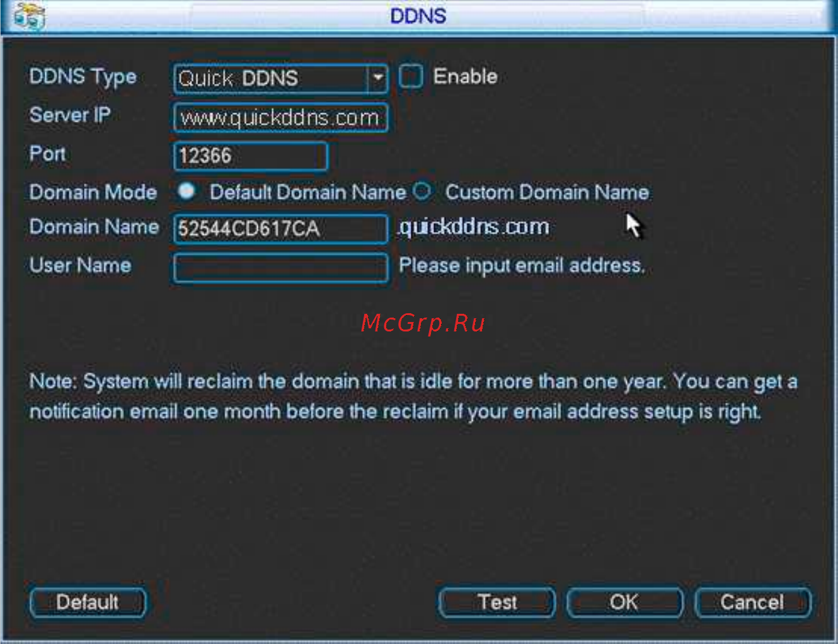Image resolution: width=838 pixels, height=644 pixels.
Task: Click the Domain Name field 52544CD617CA
Action: (280, 228)
